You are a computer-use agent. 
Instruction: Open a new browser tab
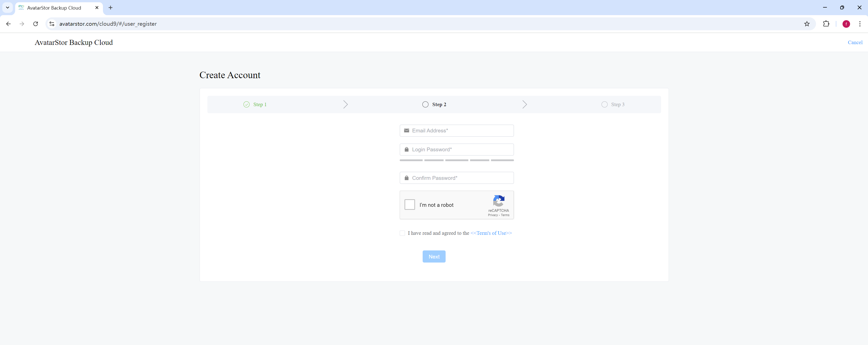[x=111, y=8]
